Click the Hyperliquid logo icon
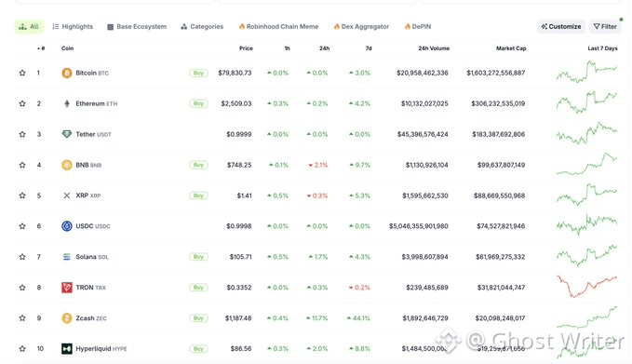The width and height of the screenshot is (632, 364). click(x=66, y=349)
